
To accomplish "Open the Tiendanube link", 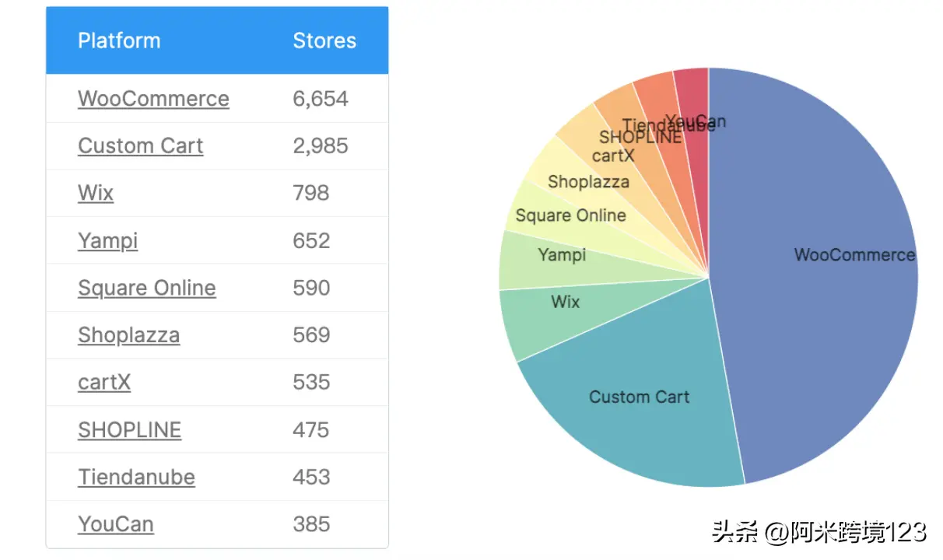I will (x=136, y=477).
